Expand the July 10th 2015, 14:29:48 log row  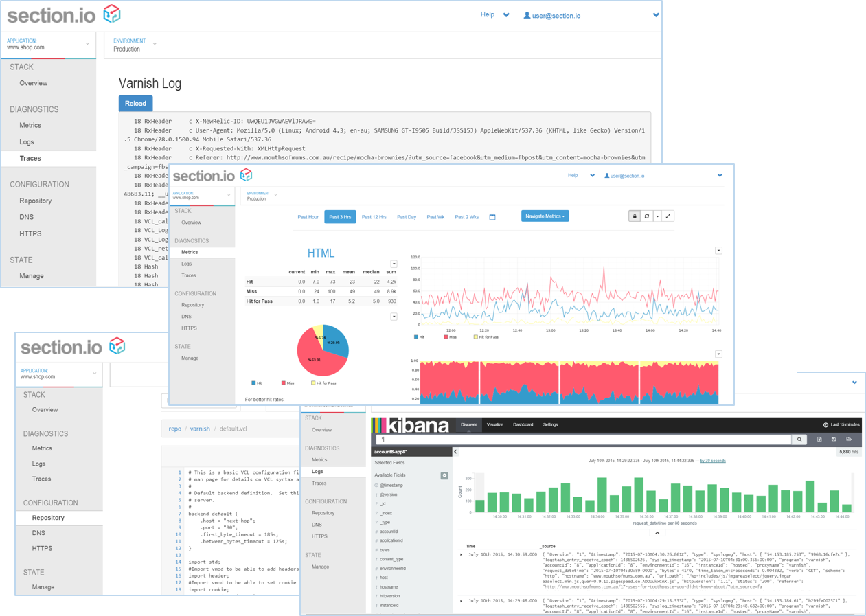[461, 601]
